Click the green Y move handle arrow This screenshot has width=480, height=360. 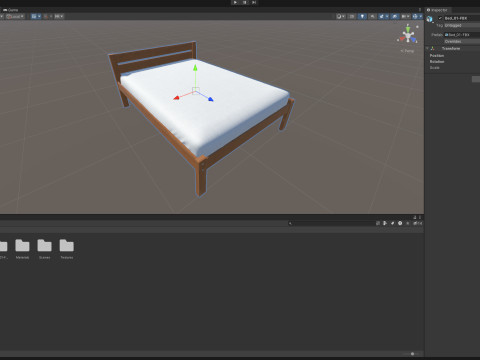(x=195, y=68)
